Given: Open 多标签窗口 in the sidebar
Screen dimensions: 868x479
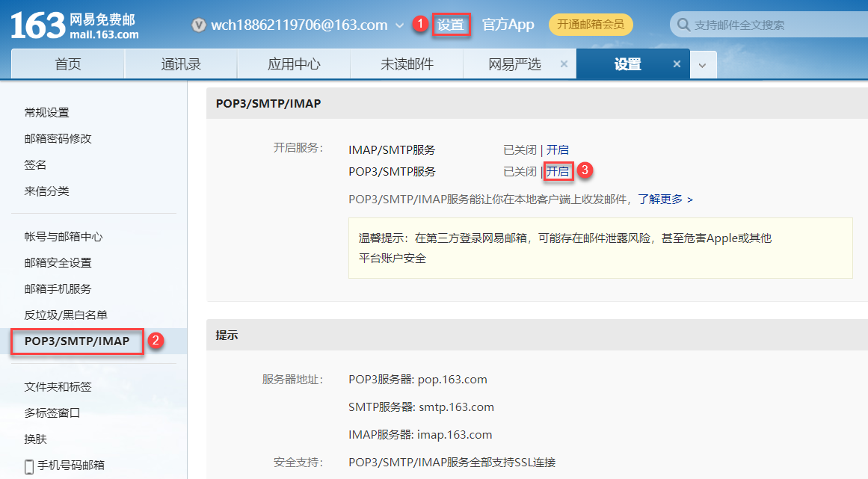Looking at the screenshot, I should pyautogui.click(x=52, y=412).
